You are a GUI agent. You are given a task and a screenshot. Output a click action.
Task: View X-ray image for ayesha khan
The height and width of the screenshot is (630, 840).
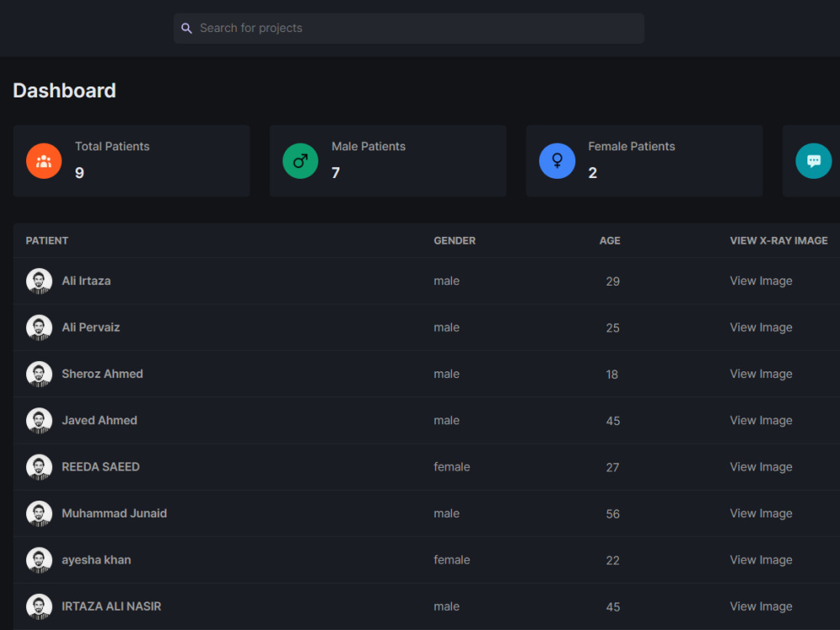761,559
